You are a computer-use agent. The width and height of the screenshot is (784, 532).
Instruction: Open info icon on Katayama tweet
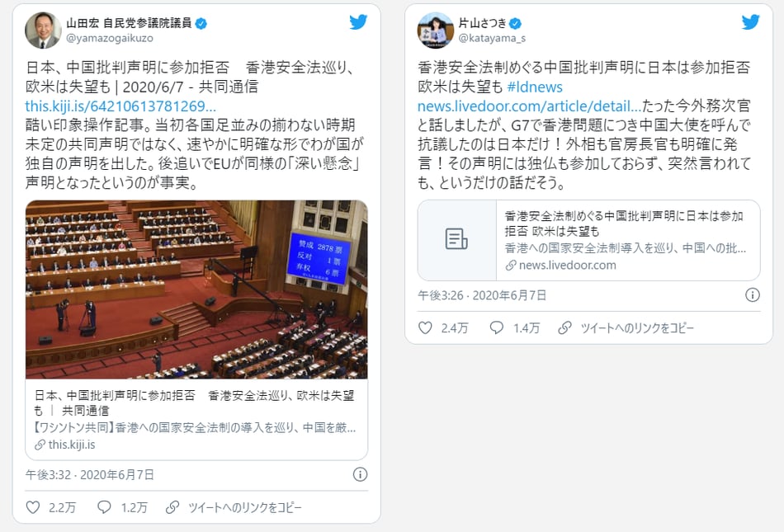(x=753, y=294)
